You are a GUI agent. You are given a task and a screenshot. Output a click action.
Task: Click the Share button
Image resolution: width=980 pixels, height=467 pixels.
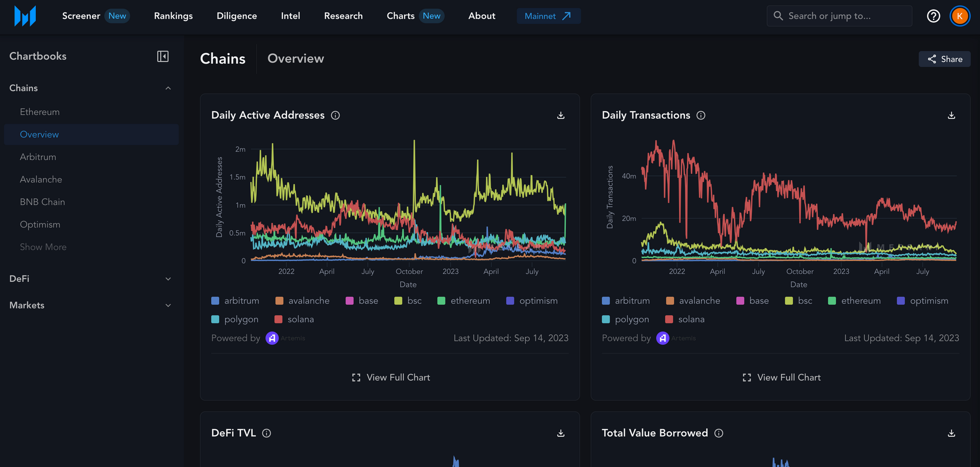pyautogui.click(x=944, y=59)
